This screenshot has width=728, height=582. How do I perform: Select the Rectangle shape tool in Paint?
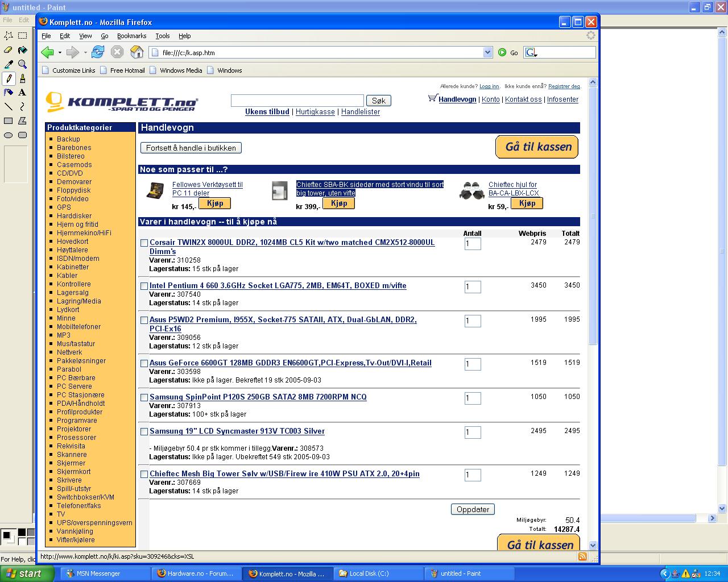[x=9, y=120]
